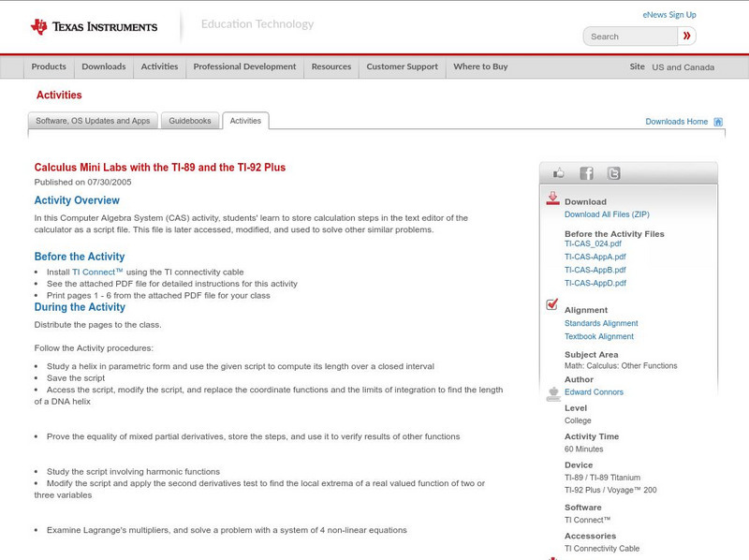Click the TI Connectivity Cable accessory text

(x=602, y=549)
